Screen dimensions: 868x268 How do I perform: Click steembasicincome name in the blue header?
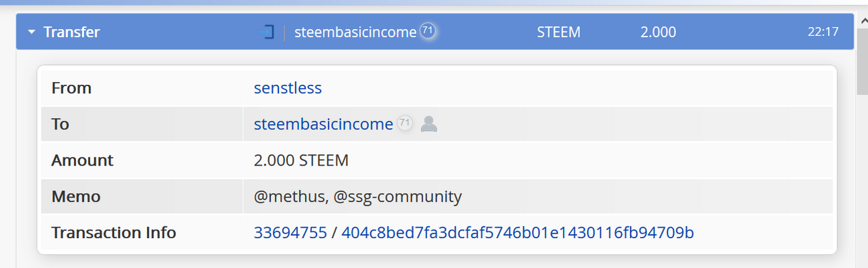coord(355,32)
